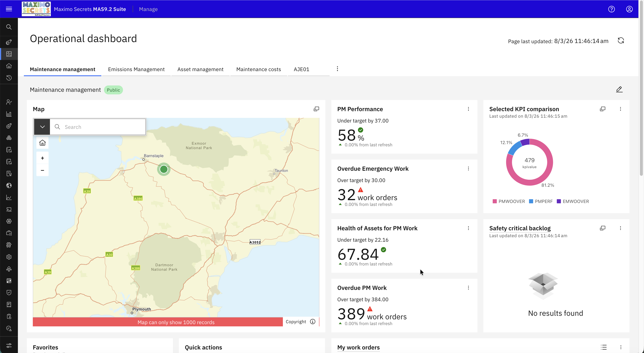
Task: Zoom in on the map
Action: [x=42, y=158]
